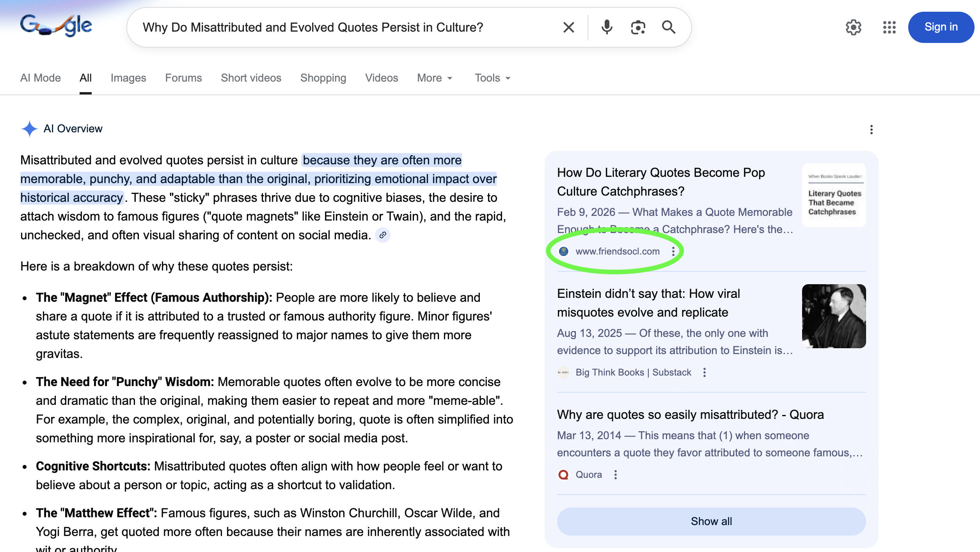This screenshot has height=552, width=980.
Task: Click the Big Think Books favicon
Action: click(x=563, y=372)
